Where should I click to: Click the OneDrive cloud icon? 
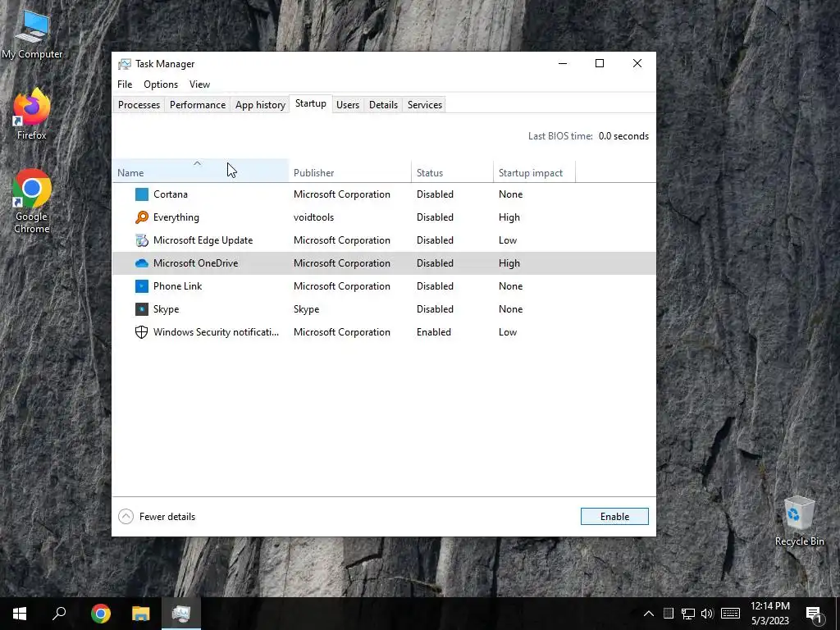[x=141, y=263]
